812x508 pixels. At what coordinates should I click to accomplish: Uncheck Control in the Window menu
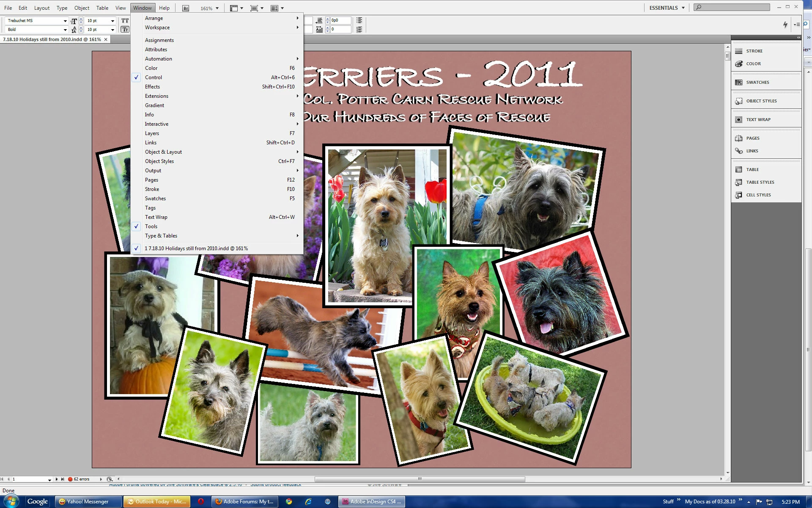154,77
